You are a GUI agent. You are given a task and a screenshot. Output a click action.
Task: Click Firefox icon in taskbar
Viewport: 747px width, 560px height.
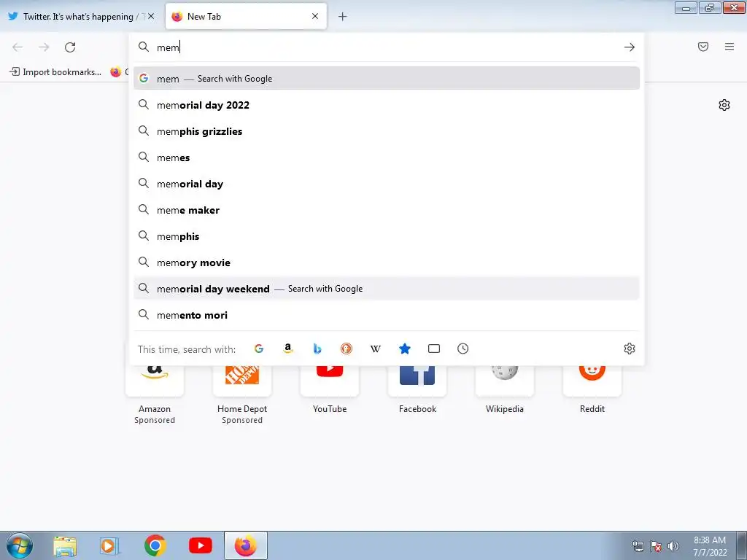[245, 545]
